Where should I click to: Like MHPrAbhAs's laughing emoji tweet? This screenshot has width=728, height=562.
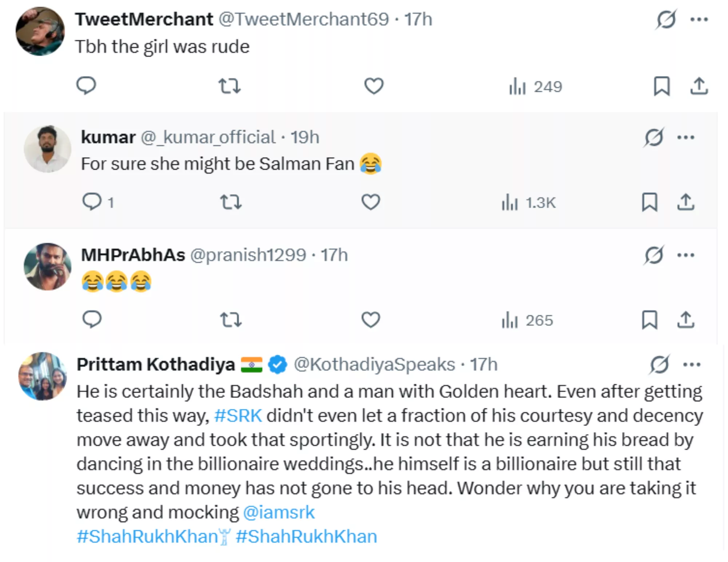(371, 320)
